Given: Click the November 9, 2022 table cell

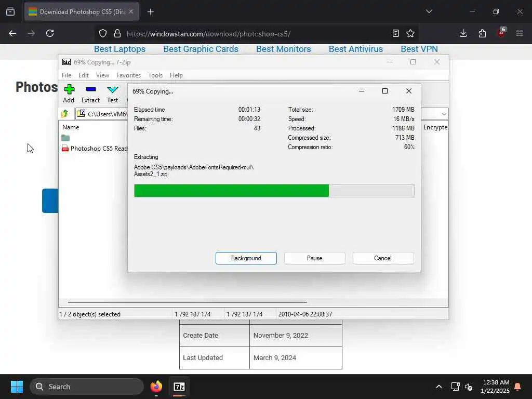Looking at the screenshot, I should [296, 336].
